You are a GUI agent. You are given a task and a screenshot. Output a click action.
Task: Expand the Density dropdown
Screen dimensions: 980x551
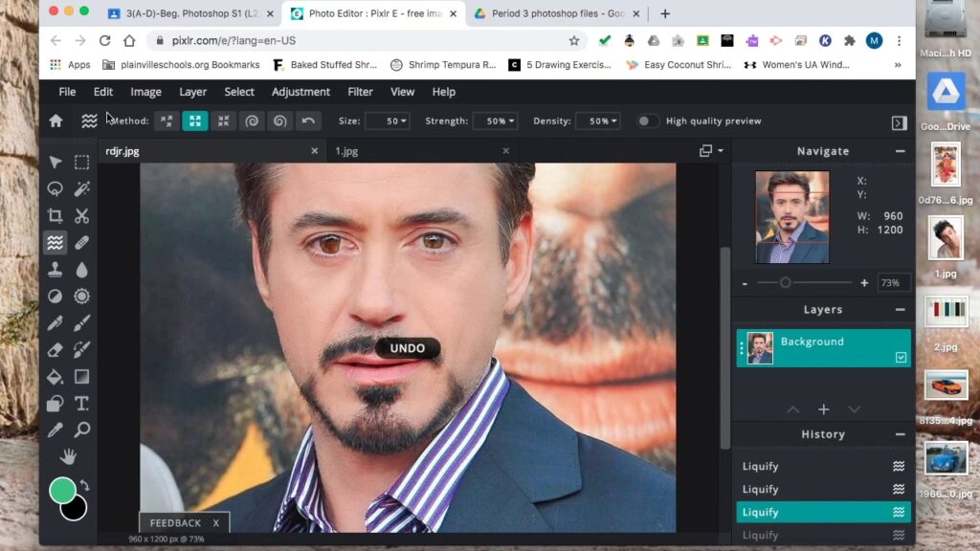coord(598,121)
